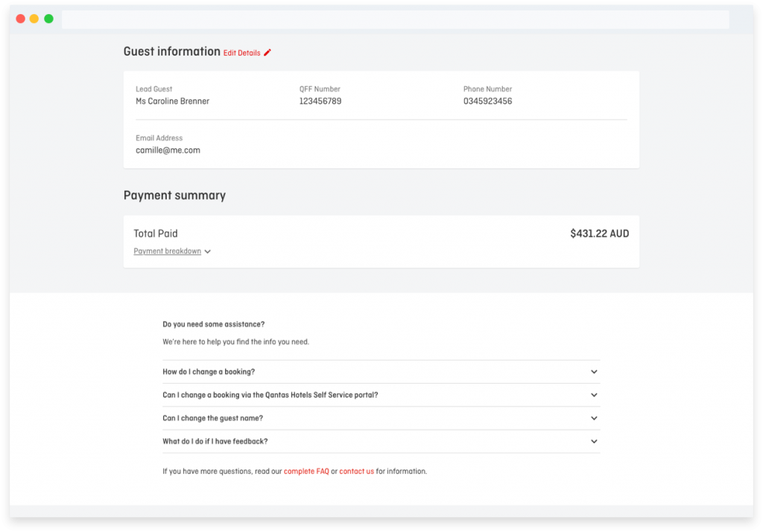Select 'What do I do if I have feedback?' text
This screenshot has height=532, width=763.
(x=215, y=441)
